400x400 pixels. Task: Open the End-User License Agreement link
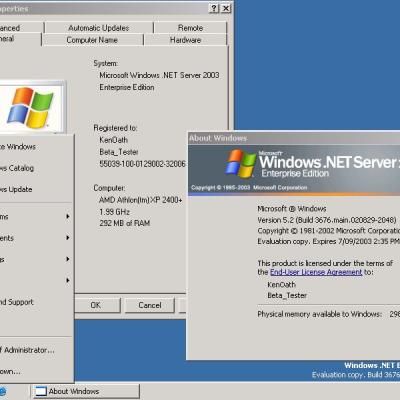(316, 272)
